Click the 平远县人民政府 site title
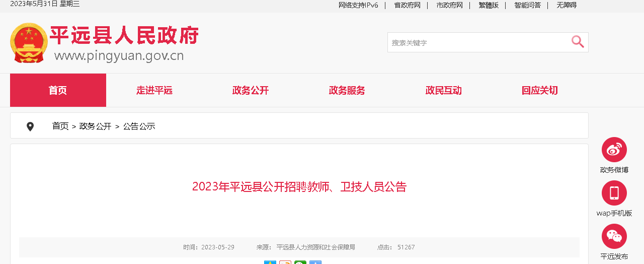Screen dimensions: 644x264 (124, 35)
